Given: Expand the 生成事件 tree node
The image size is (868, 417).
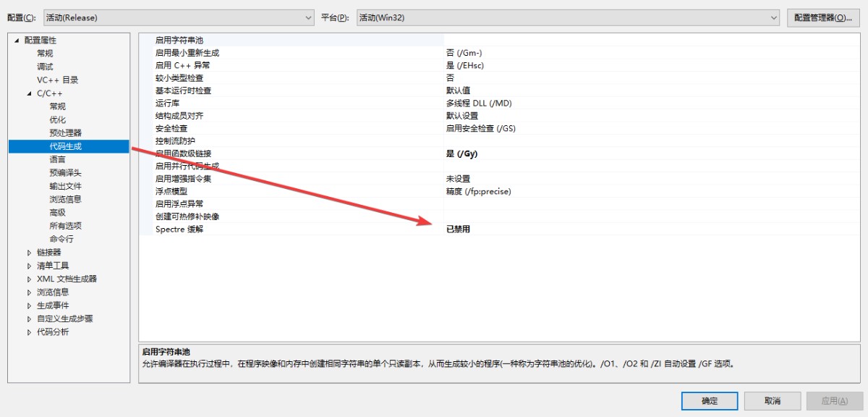Looking at the screenshot, I should tap(30, 306).
